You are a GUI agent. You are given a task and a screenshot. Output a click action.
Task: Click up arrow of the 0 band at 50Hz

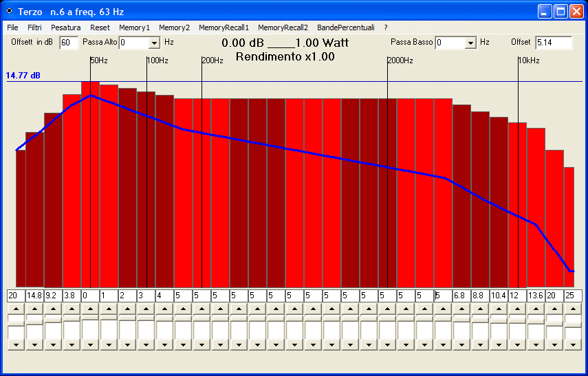pos(90,309)
